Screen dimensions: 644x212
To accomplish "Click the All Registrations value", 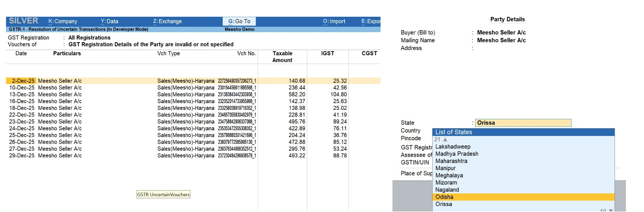I will click(x=89, y=38).
